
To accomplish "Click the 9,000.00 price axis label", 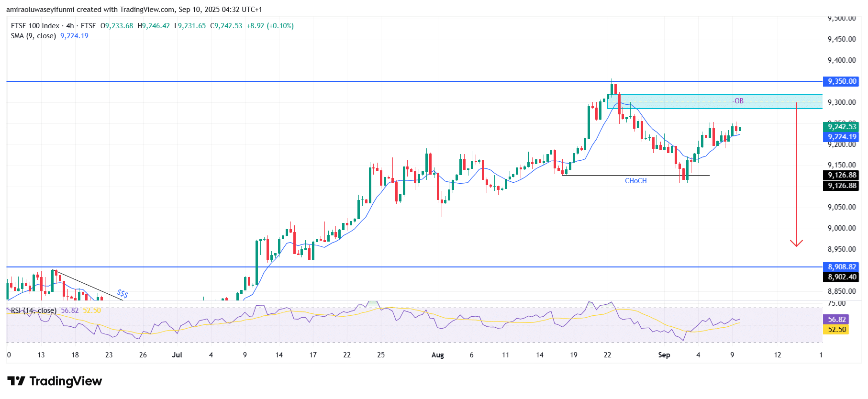I will (842, 228).
